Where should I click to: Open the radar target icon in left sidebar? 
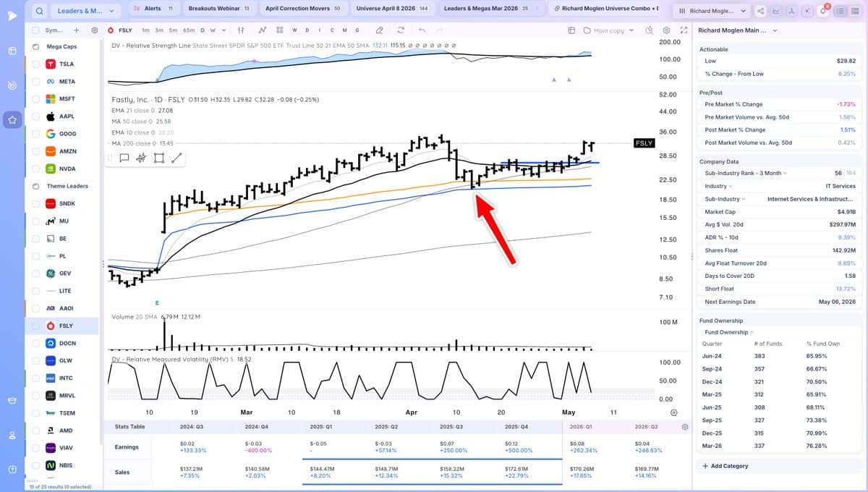12,85
